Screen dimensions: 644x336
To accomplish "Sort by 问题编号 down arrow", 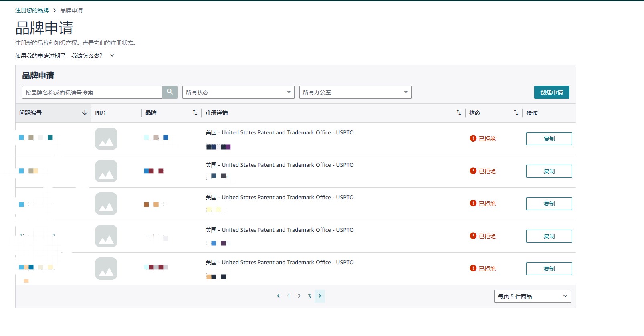I will (85, 113).
